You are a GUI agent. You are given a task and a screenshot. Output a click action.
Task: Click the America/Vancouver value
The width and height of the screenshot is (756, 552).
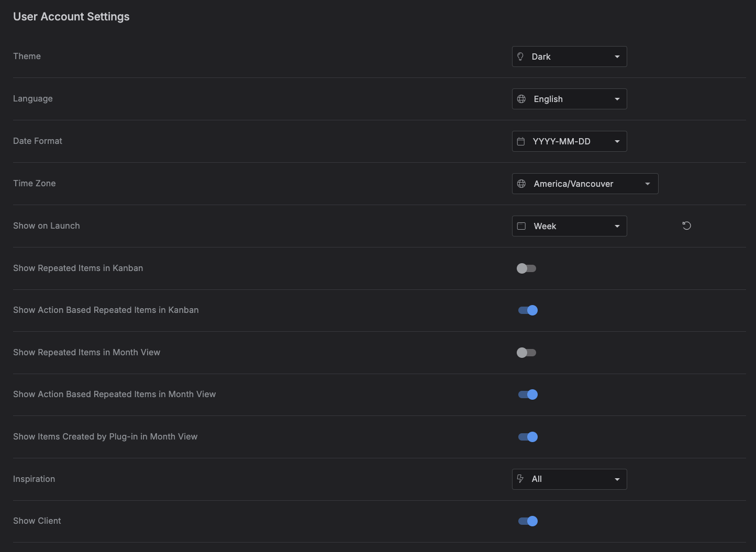click(573, 184)
